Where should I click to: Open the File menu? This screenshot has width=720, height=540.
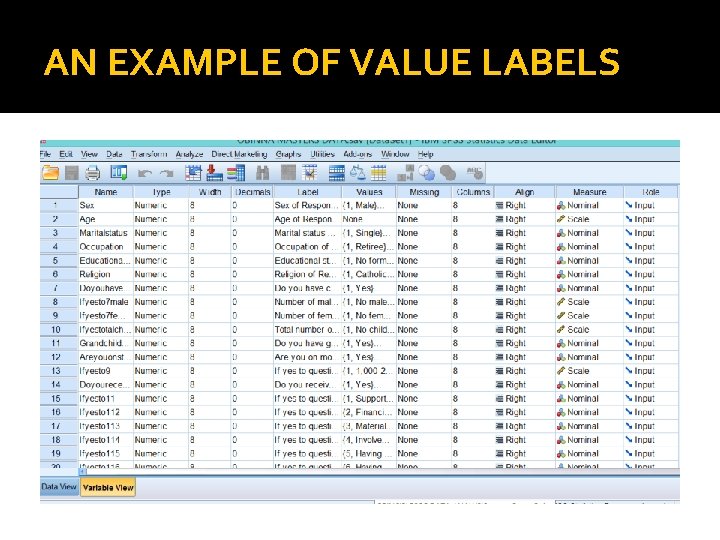pyautogui.click(x=45, y=154)
